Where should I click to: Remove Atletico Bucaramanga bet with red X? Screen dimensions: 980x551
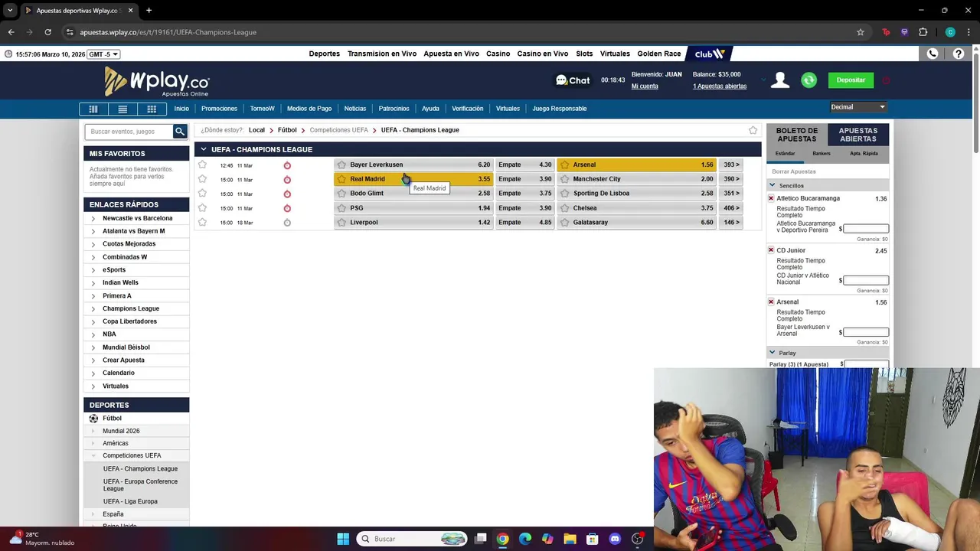(771, 198)
